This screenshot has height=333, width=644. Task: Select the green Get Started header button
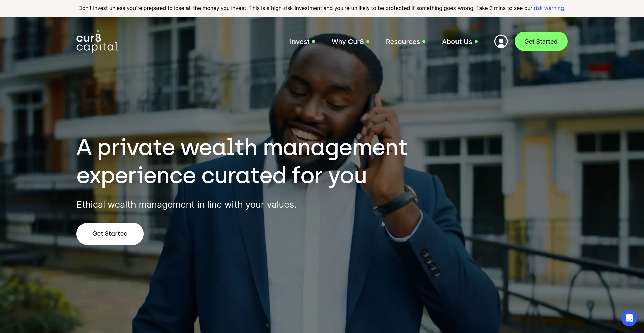point(541,41)
